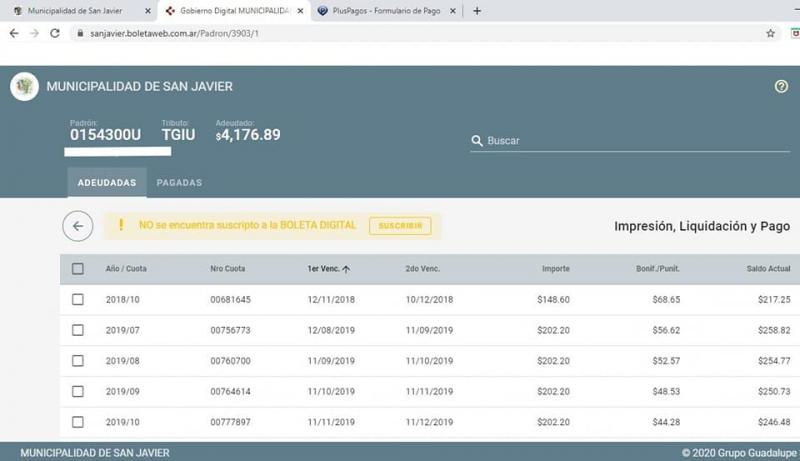Screen dimensions: 800x461
Task: Click the Impresión, Liquidación y Pago heading
Action: pos(702,226)
